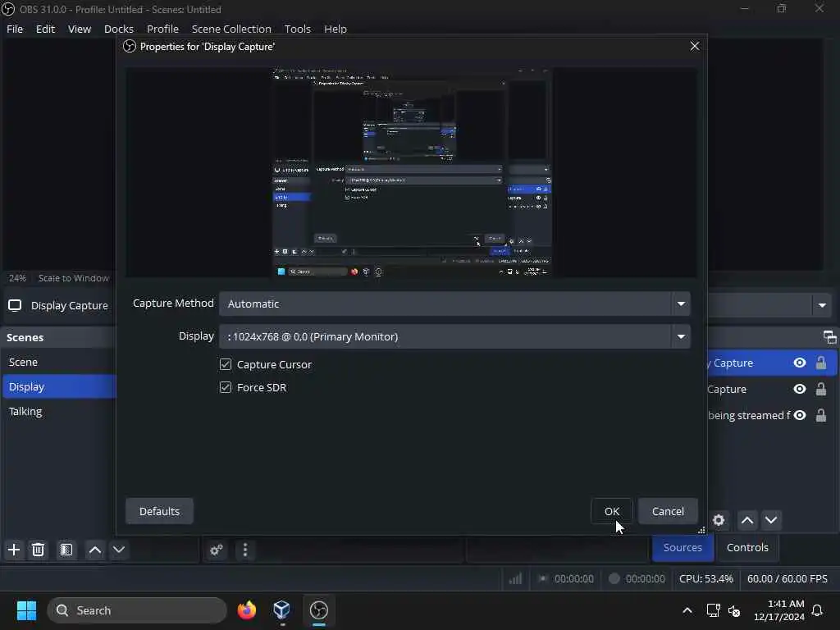This screenshot has height=630, width=840.
Task: Lock the second Capture source
Action: click(x=820, y=389)
